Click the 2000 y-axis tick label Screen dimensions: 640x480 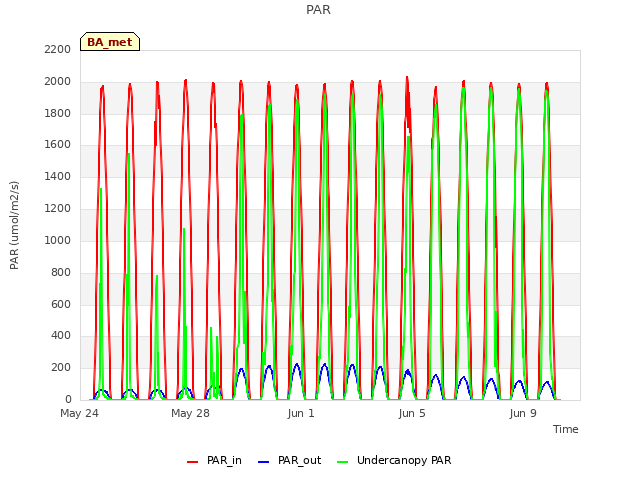click(58, 82)
